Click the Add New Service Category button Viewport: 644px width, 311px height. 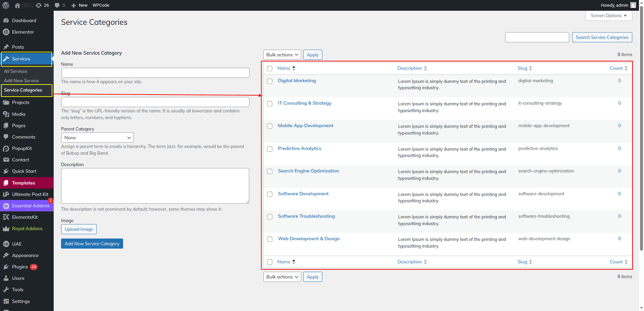92,244
